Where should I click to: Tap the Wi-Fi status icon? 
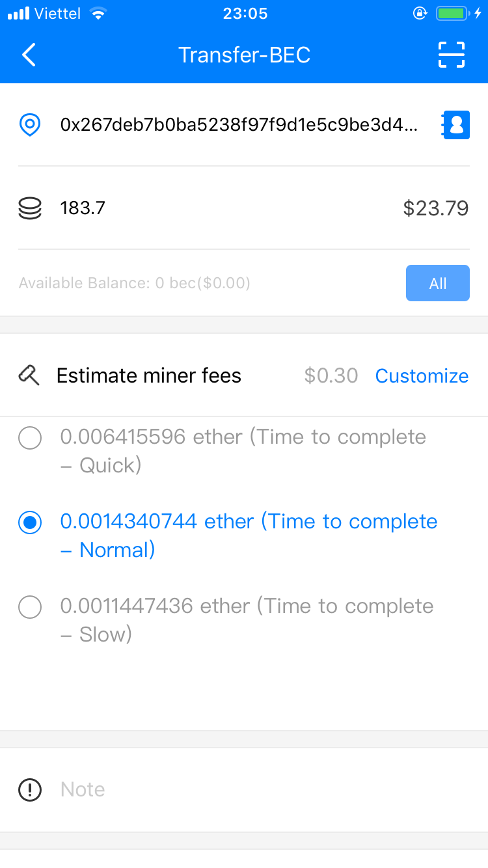tap(98, 14)
